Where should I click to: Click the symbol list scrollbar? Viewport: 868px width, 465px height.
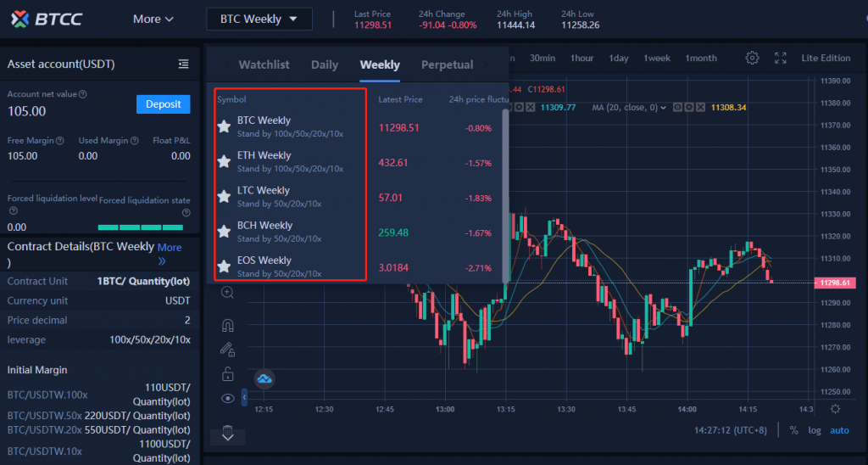pyautogui.click(x=505, y=196)
